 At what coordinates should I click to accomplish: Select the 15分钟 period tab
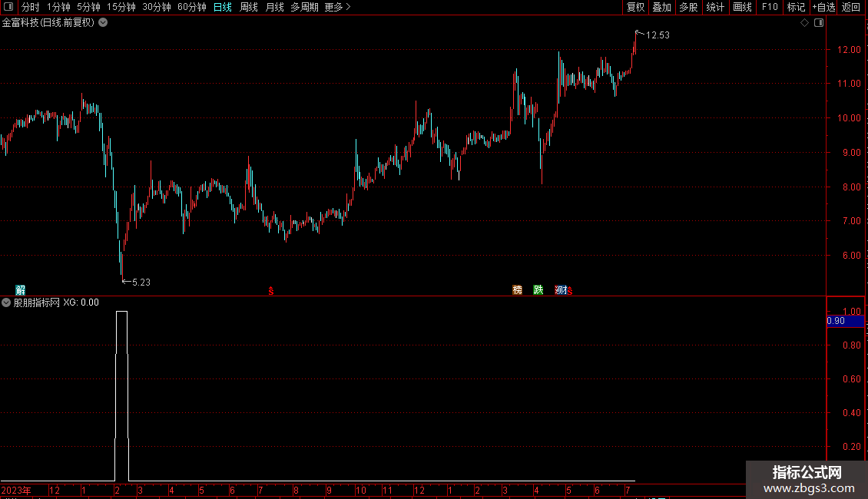point(121,7)
